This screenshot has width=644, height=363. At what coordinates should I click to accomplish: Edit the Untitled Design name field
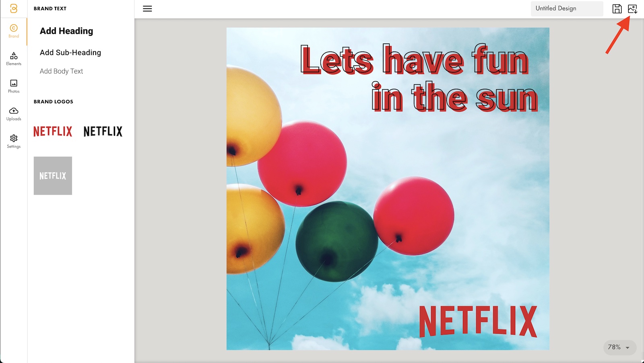point(567,8)
